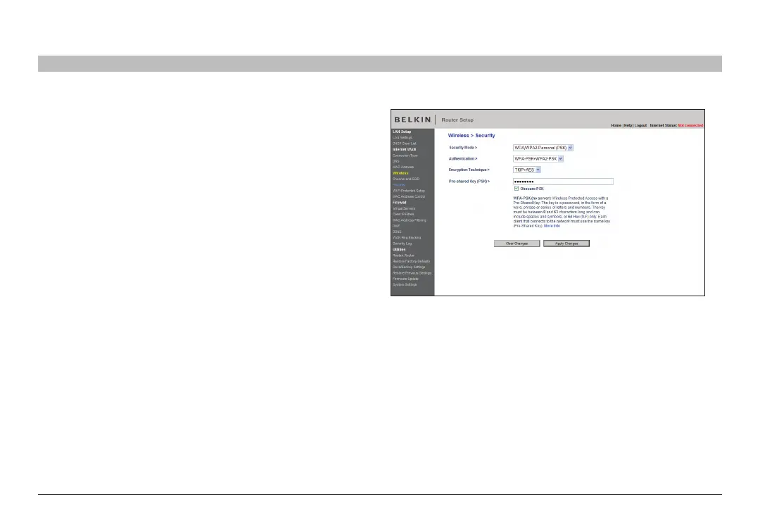Open the More Info link
The width and height of the screenshot is (760, 532).
(552, 226)
